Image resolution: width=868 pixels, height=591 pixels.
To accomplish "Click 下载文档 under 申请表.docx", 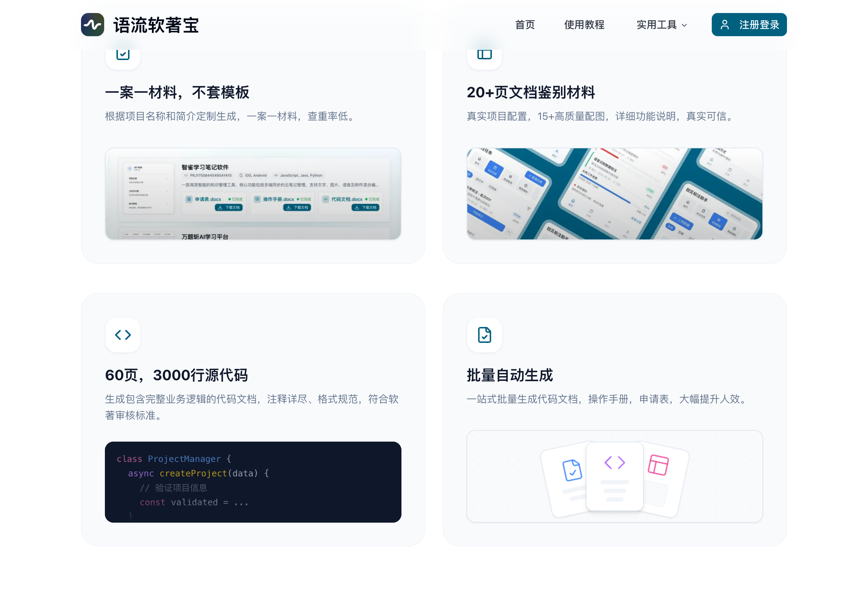I will pos(229,207).
